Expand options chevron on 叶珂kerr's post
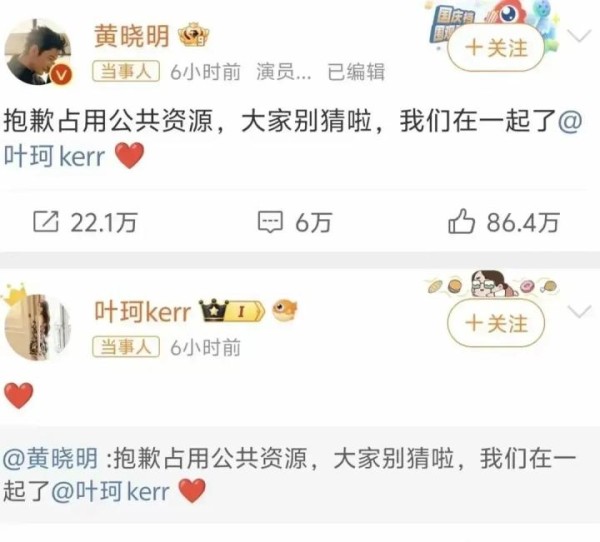 coord(580,312)
